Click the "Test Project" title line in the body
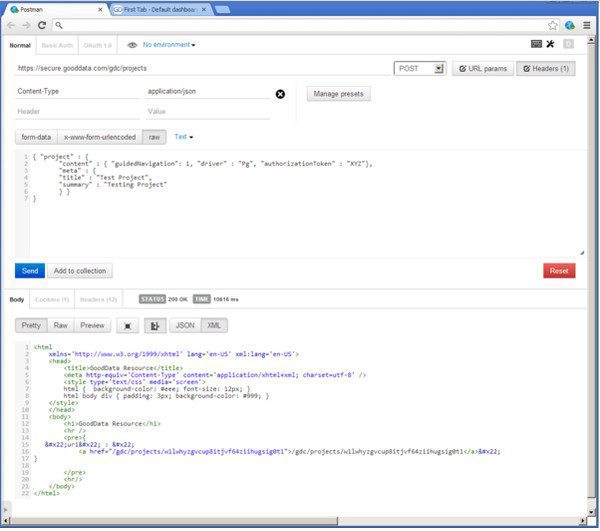Screen dimensions: 600x531 click(x=106, y=178)
